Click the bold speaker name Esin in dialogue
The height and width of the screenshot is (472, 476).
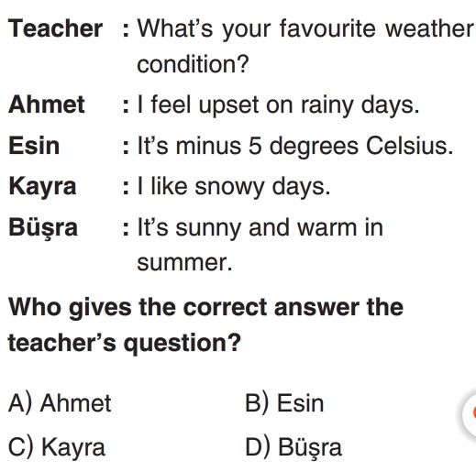tap(34, 146)
